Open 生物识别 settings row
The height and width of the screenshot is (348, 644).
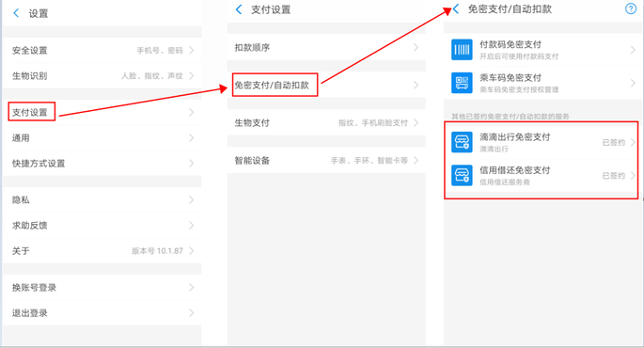[x=102, y=75]
